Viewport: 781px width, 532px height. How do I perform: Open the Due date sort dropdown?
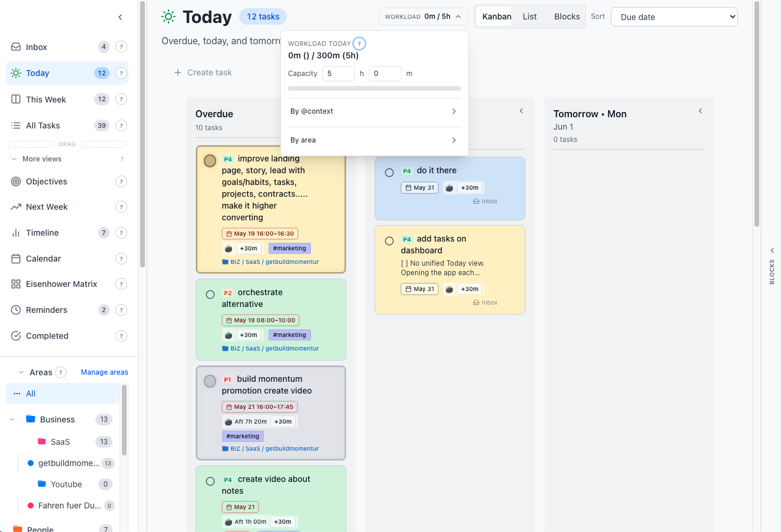point(674,17)
